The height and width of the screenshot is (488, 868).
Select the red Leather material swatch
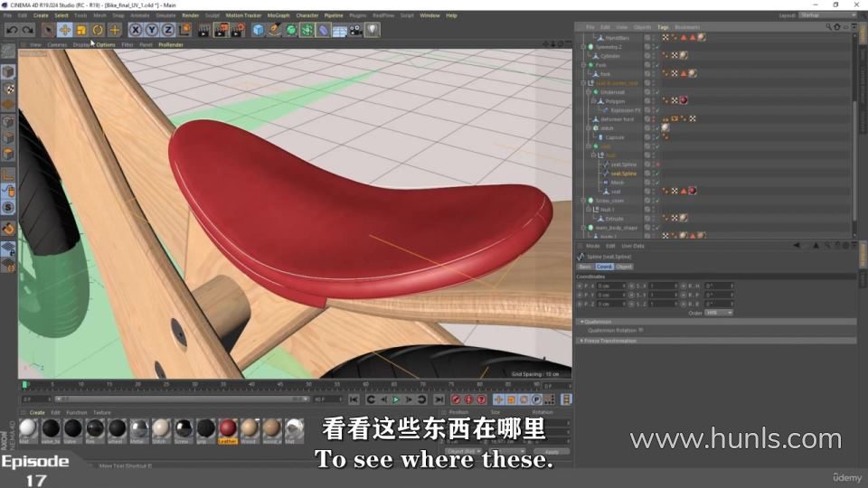[228, 427]
